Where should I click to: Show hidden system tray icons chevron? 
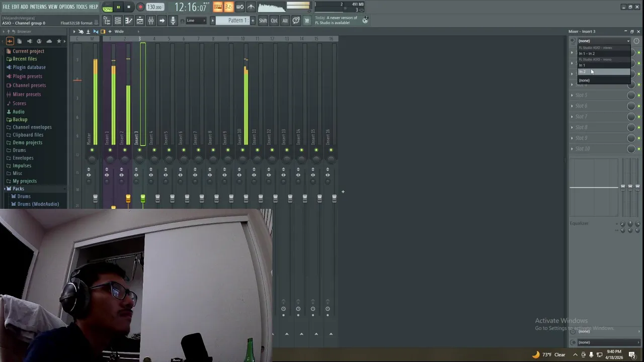point(575,354)
